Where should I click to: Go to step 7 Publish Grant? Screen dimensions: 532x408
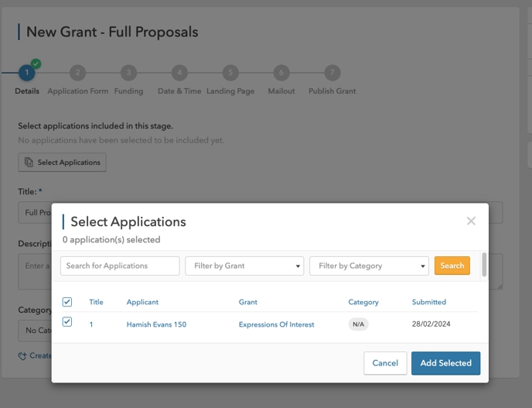(x=332, y=74)
